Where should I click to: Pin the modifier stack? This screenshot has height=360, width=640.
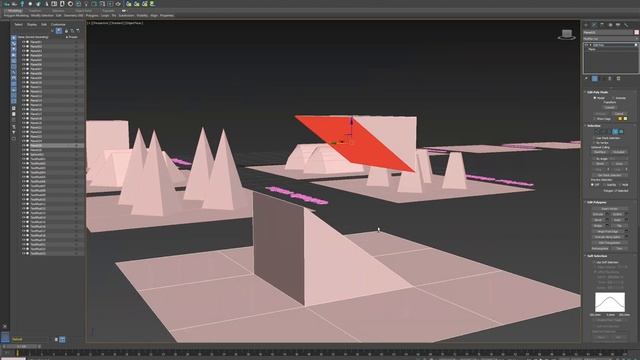click(587, 78)
